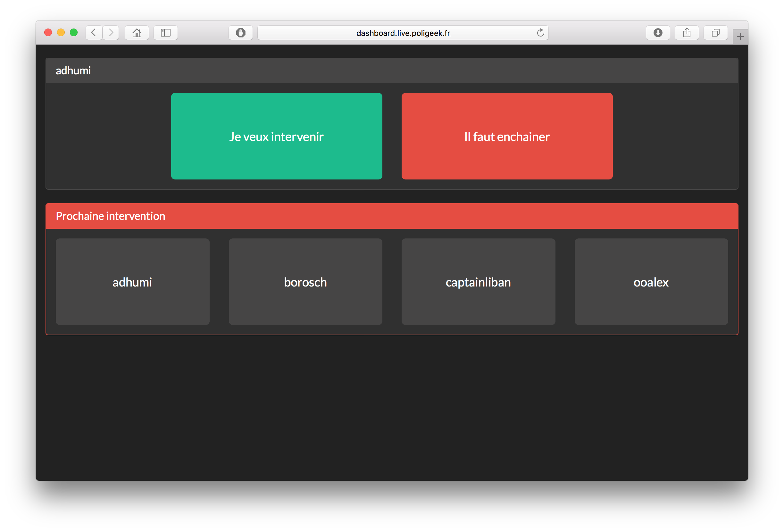
Task: Show the sidebar panel
Action: tap(166, 33)
